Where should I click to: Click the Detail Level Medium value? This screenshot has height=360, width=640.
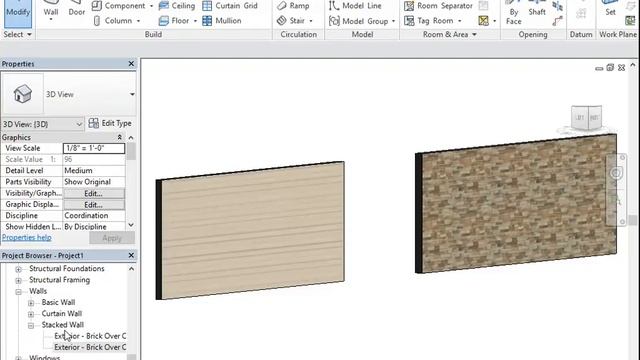click(94, 171)
